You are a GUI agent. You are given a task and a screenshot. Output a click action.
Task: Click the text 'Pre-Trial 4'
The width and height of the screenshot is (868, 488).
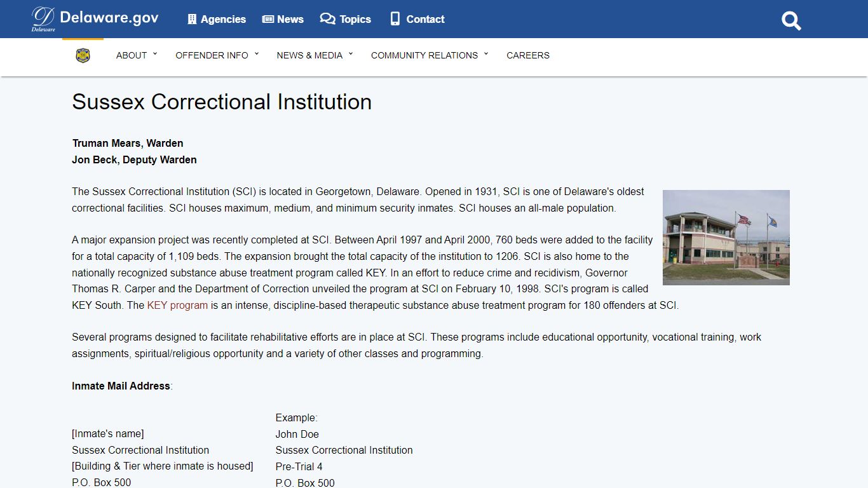[299, 466]
